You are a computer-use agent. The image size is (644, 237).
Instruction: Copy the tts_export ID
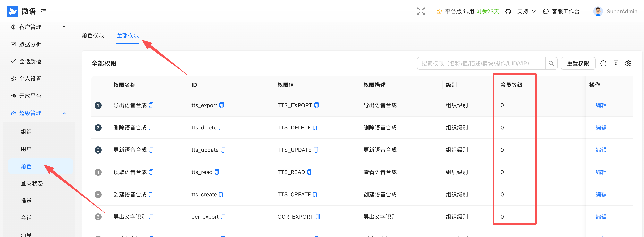click(222, 105)
